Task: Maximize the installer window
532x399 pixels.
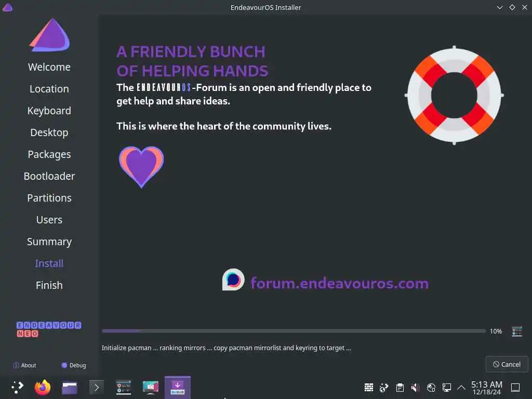Action: coord(512,7)
